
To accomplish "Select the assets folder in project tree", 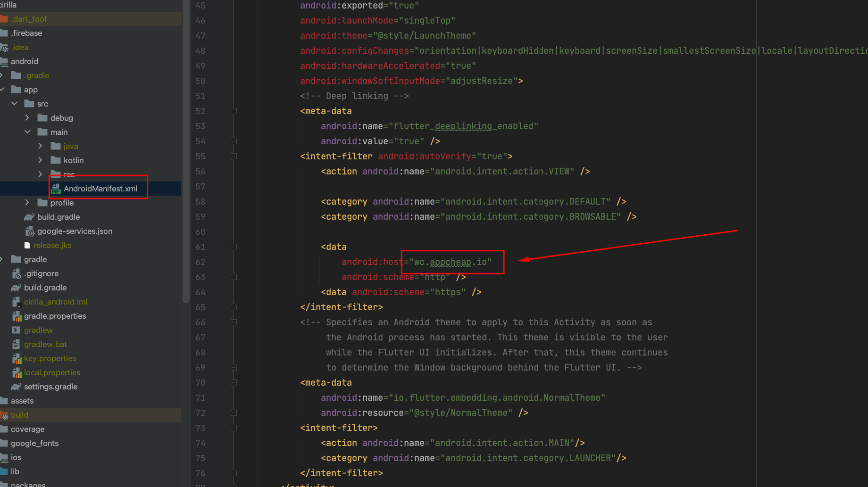I will click(x=23, y=401).
